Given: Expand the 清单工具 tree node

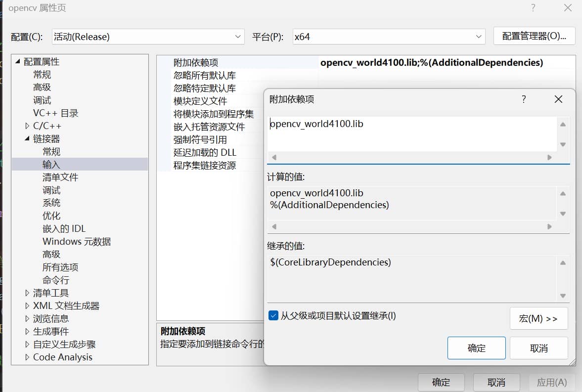Looking at the screenshot, I should (27, 293).
